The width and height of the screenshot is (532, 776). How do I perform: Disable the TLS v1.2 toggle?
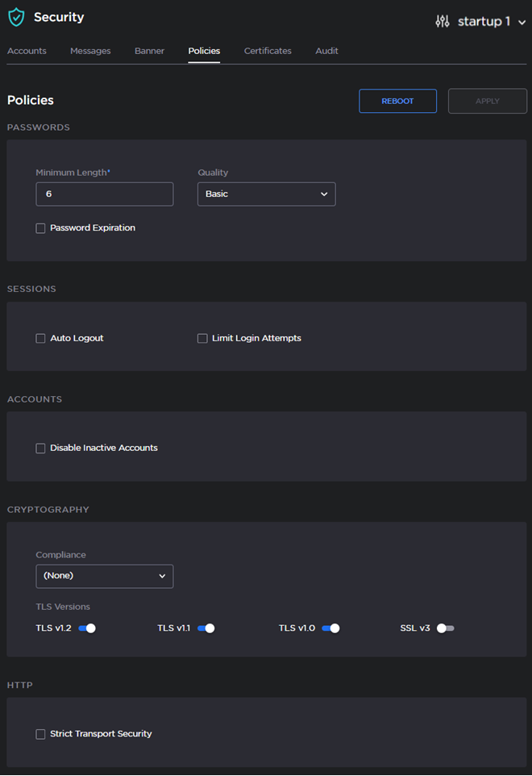[89, 628]
